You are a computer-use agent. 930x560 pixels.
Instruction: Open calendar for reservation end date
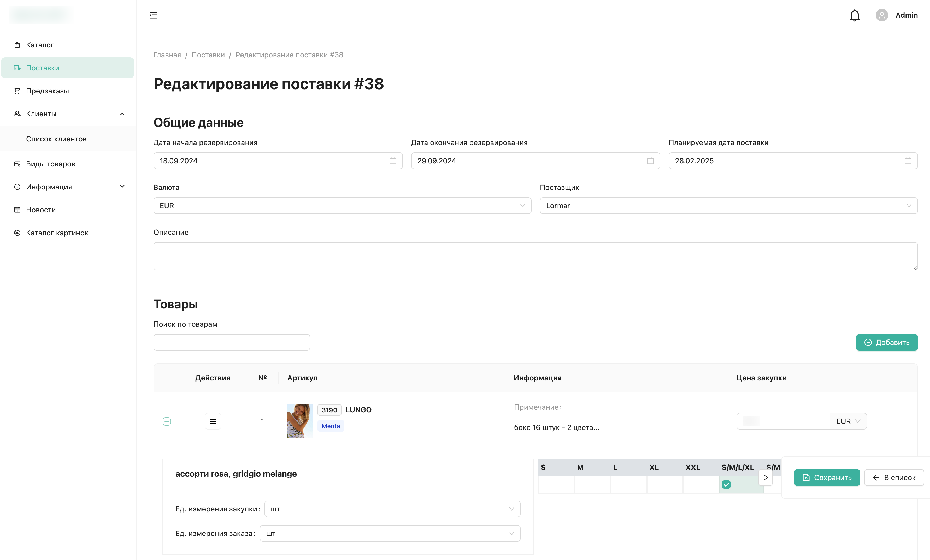pyautogui.click(x=650, y=161)
